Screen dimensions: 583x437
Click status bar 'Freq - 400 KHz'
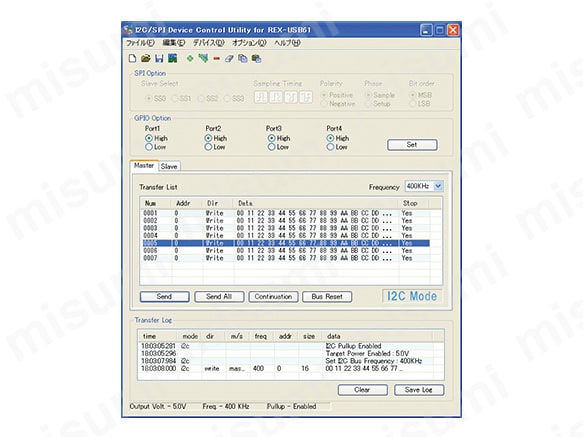pos(226,407)
